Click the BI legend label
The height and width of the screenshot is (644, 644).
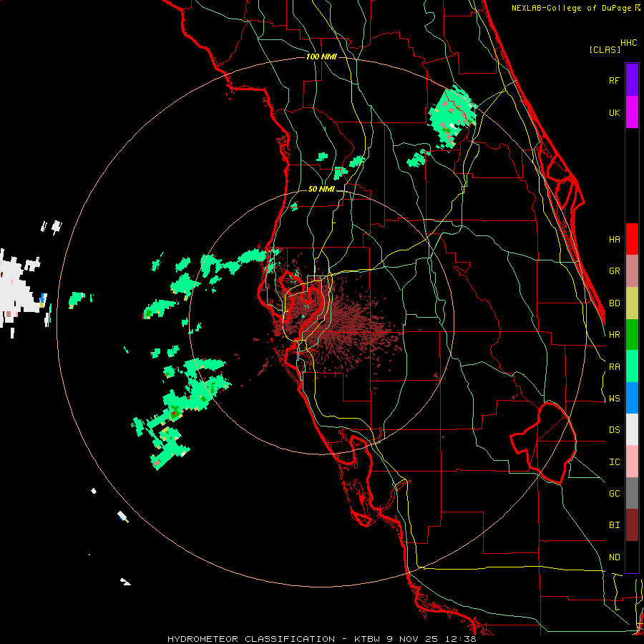614,525
